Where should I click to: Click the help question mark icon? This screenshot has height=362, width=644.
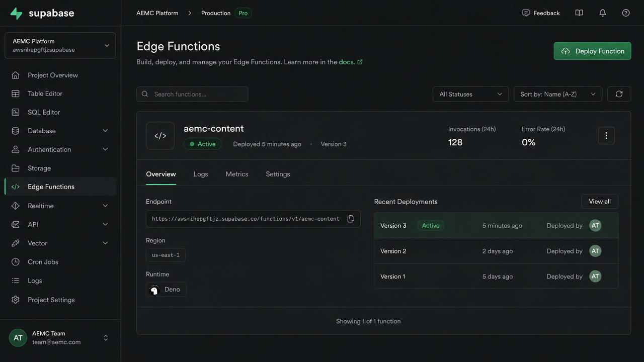626,13
